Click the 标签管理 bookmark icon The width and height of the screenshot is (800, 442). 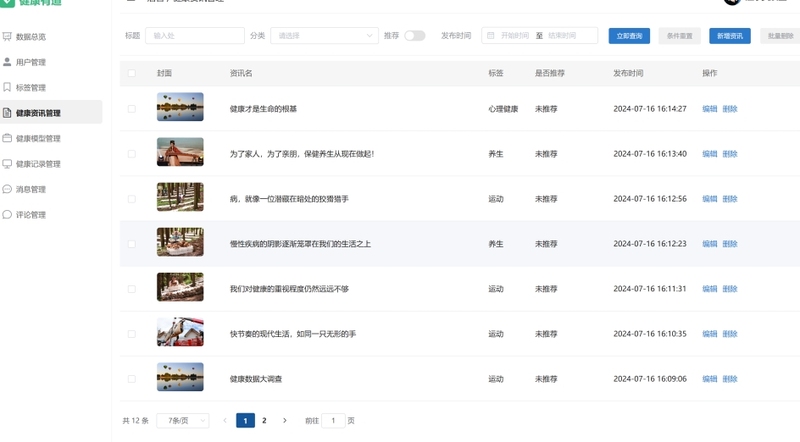click(x=7, y=87)
